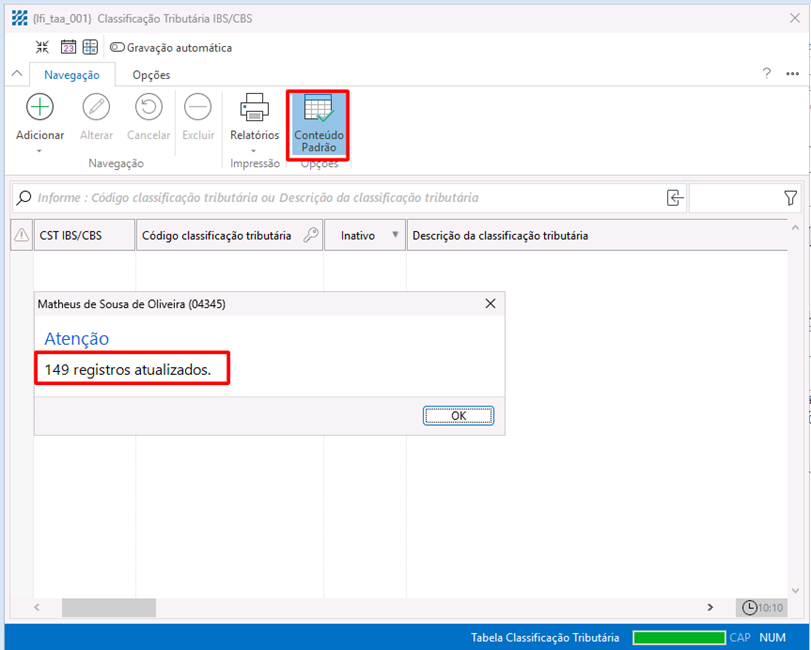
Task: Click the filter funnel icon
Action: click(x=791, y=198)
